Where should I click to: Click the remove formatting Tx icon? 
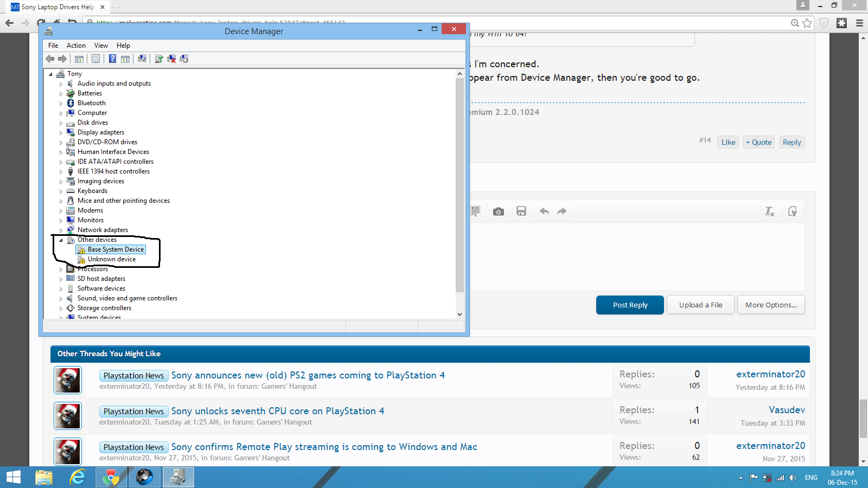pyautogui.click(x=770, y=211)
